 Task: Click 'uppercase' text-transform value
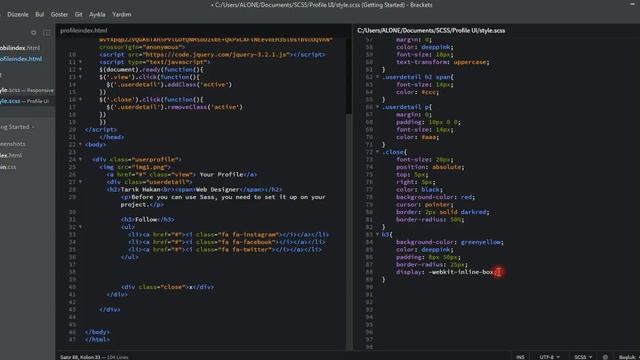[470, 62]
